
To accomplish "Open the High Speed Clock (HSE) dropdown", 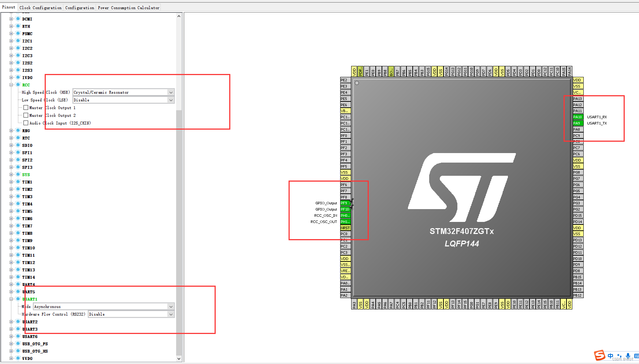I will click(171, 92).
